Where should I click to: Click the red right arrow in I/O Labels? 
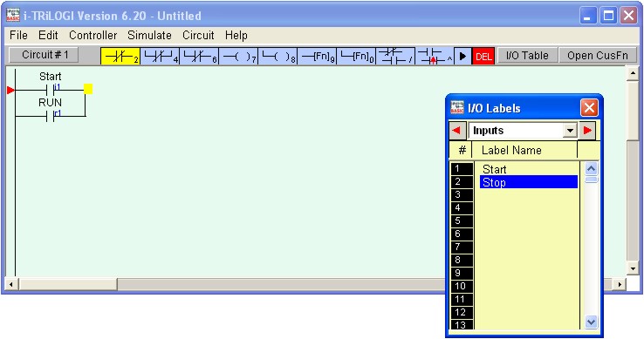(x=587, y=131)
